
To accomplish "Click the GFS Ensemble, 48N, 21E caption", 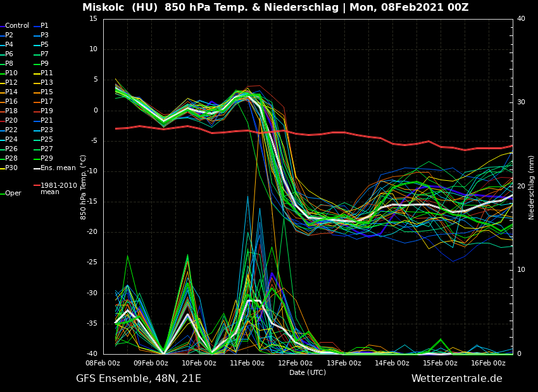I will 139,379.
